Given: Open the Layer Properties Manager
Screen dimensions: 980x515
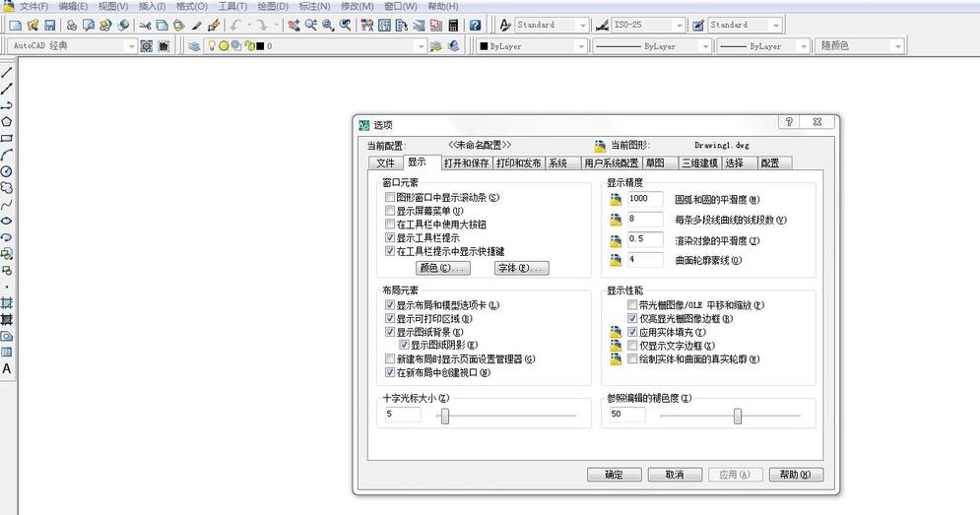Looking at the screenshot, I should pos(194,45).
